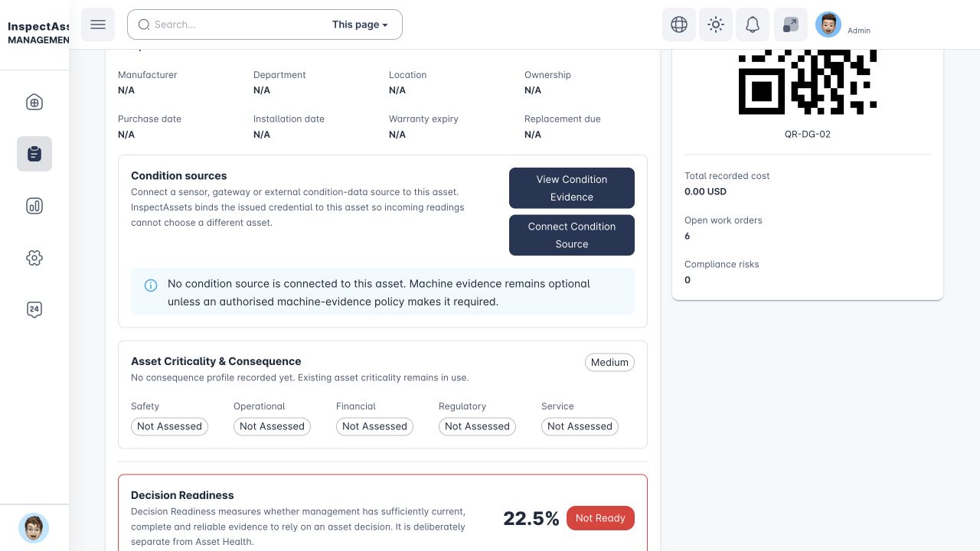Click the fullscreen expand icon
The image size is (980, 551).
click(791, 24)
